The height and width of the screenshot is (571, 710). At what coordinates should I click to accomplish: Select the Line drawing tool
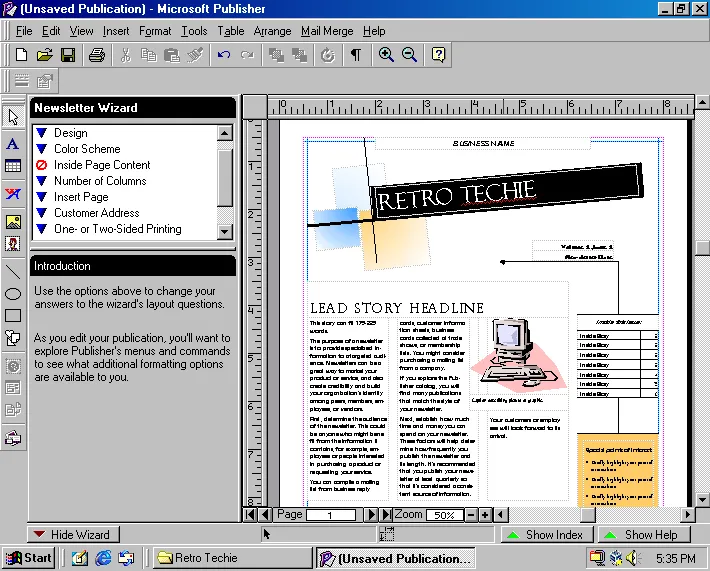[x=13, y=272]
